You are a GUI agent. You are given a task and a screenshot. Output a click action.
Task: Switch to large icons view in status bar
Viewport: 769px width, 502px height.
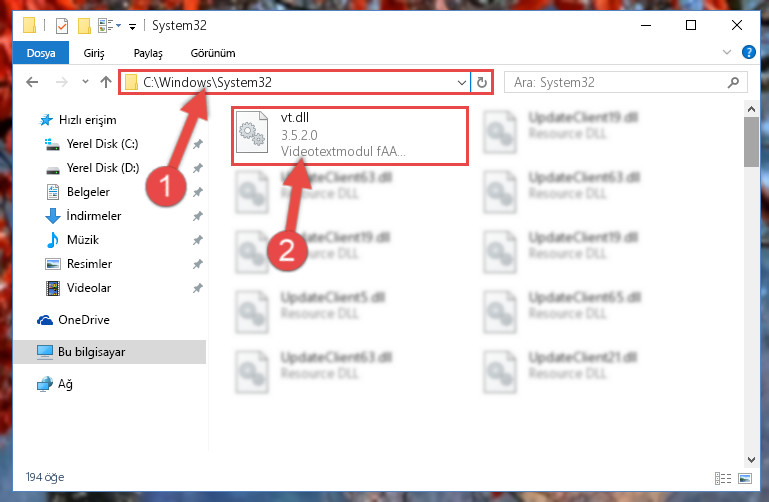[745, 478]
